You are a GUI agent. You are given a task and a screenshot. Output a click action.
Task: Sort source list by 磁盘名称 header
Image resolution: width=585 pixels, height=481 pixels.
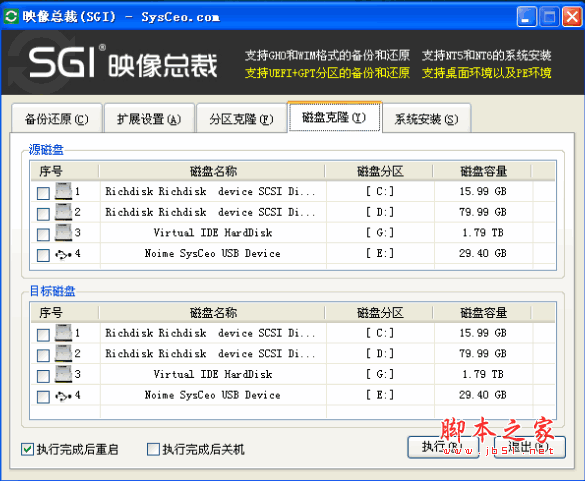(x=212, y=171)
